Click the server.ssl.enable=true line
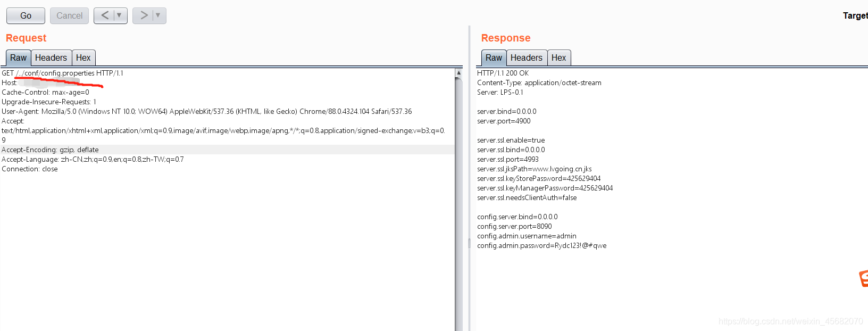The width and height of the screenshot is (868, 331). click(511, 140)
